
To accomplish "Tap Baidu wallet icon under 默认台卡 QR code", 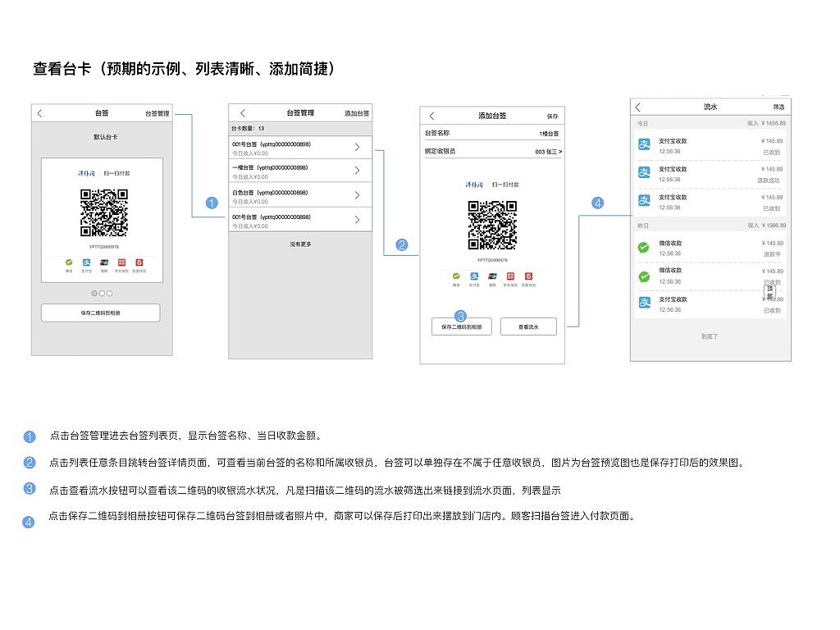I will [x=139, y=262].
